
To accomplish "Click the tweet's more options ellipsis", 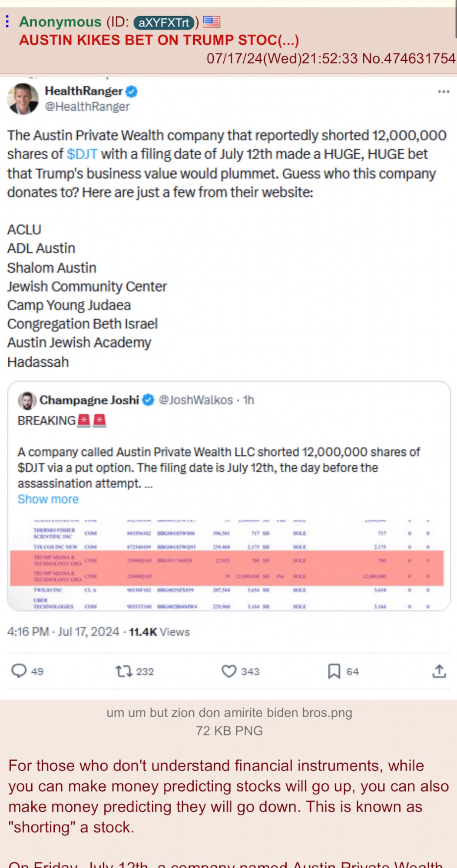I will coord(443,92).
